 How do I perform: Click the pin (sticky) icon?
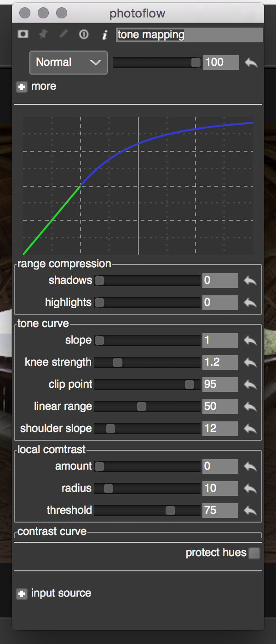[43, 34]
